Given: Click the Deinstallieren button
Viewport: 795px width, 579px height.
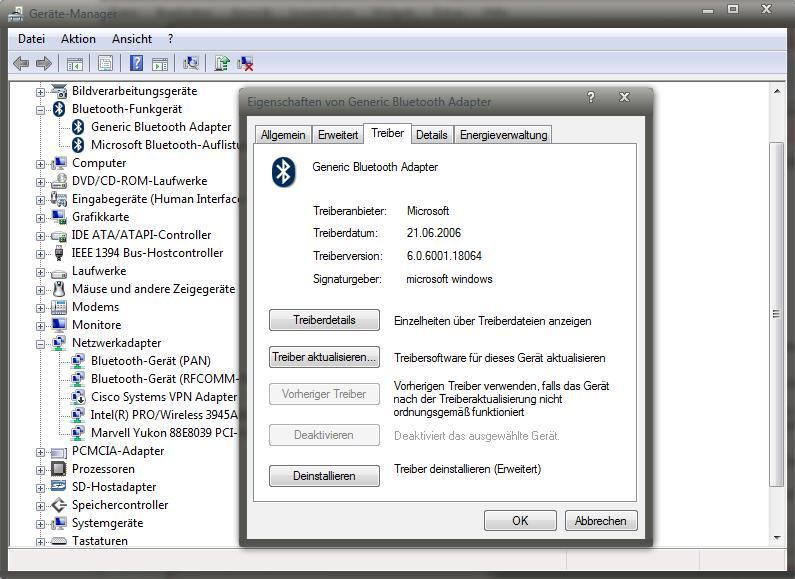Looking at the screenshot, I should (324, 476).
